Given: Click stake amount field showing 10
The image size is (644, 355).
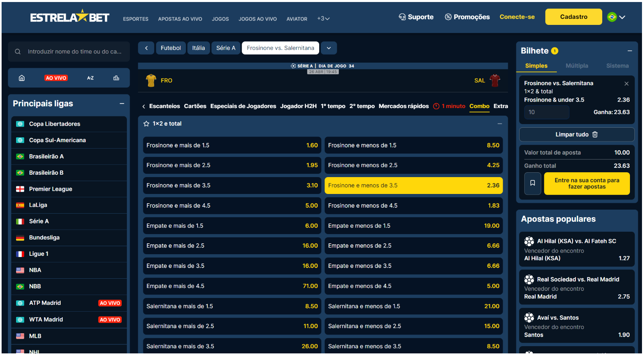Looking at the screenshot, I should click(547, 112).
